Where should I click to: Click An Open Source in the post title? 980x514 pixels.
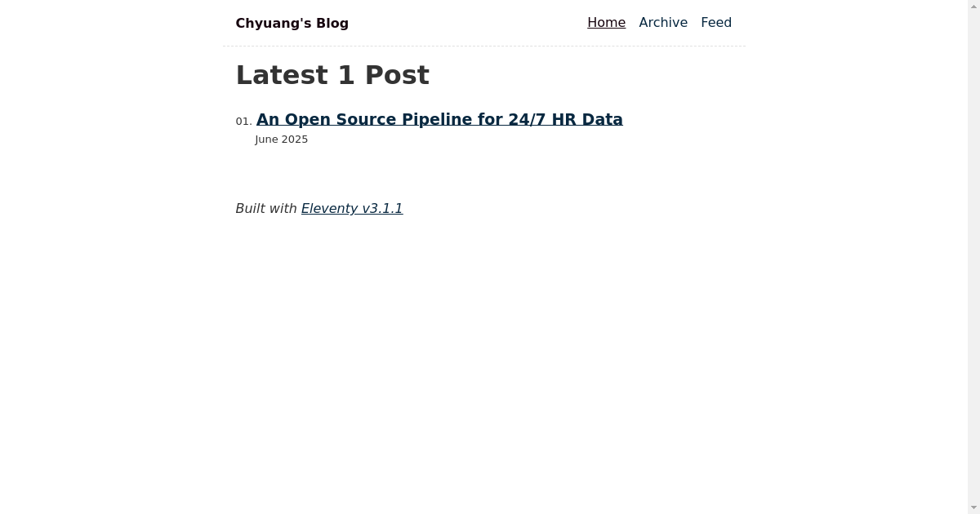327,120
